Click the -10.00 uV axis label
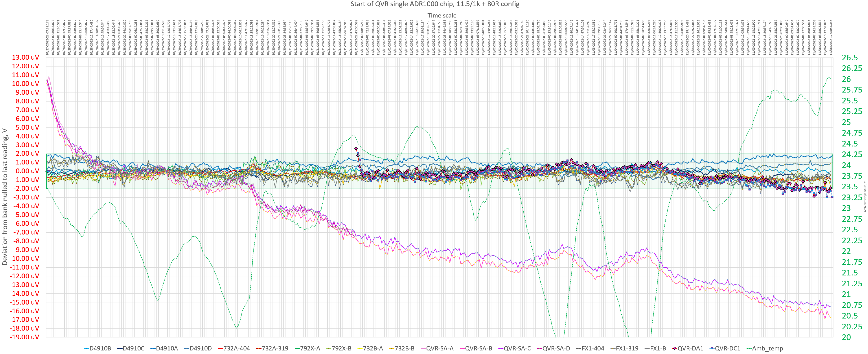The image size is (868, 354). [x=25, y=259]
